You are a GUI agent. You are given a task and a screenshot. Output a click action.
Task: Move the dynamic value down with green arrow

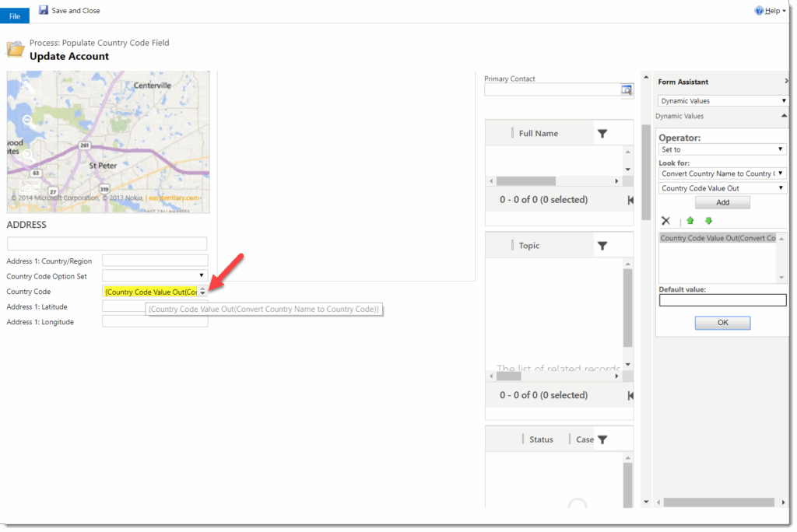click(708, 221)
